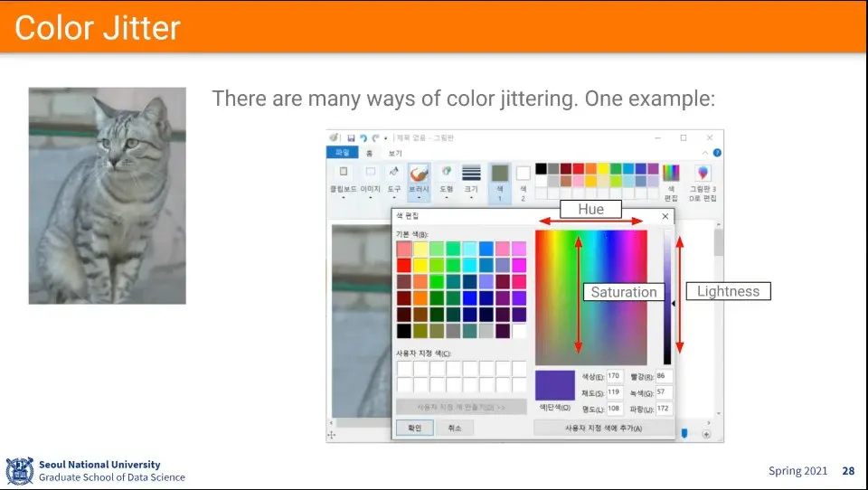Viewport: 868px width, 490px height.
Task: Open the Customize Quick Access Toolbar arrow
Action: (386, 138)
